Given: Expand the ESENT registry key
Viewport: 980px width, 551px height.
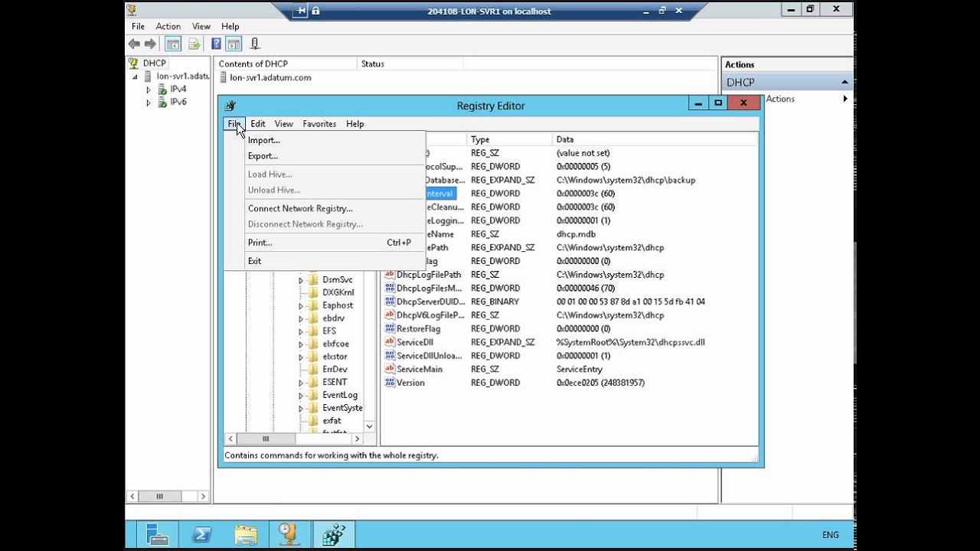Looking at the screenshot, I should point(301,382).
